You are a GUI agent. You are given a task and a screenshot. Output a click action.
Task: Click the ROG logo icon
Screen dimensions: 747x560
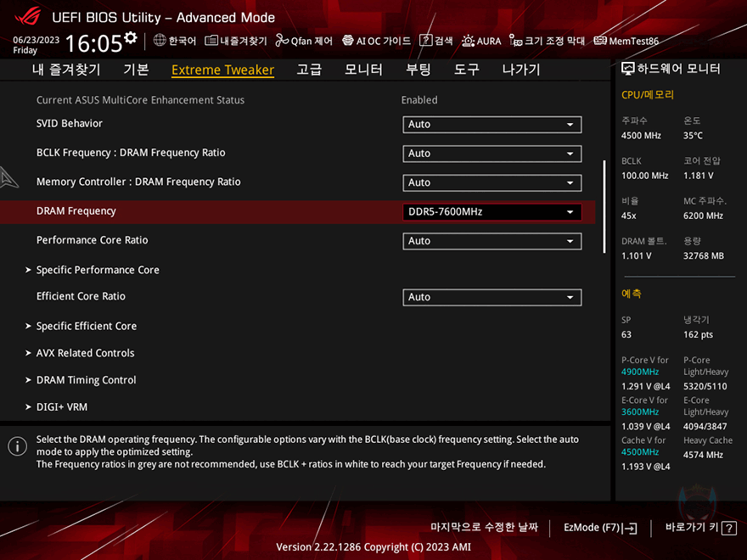point(28,16)
